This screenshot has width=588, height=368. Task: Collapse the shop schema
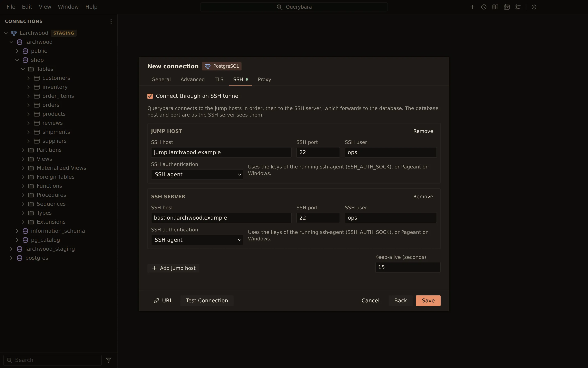pos(17,60)
